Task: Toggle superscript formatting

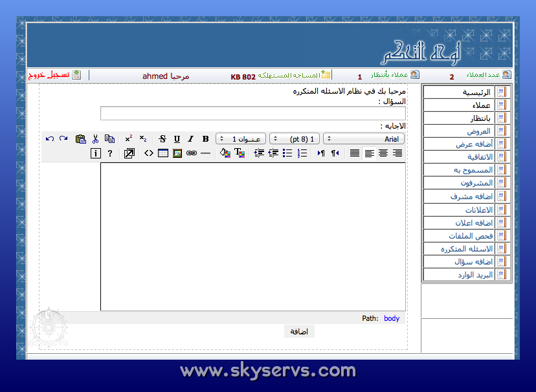Action: tap(129, 138)
